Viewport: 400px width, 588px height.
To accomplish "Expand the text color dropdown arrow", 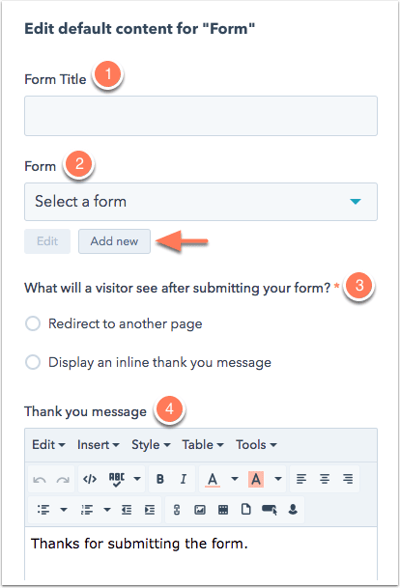I will [235, 479].
